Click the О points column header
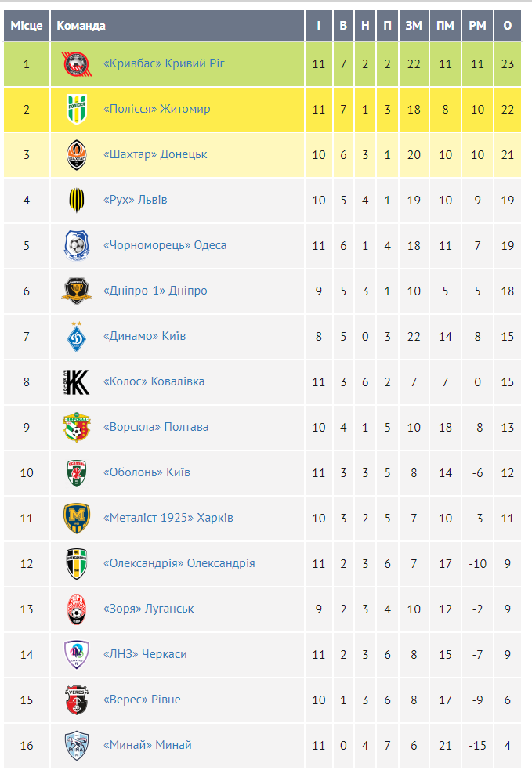The width and height of the screenshot is (532, 770). pyautogui.click(x=507, y=26)
